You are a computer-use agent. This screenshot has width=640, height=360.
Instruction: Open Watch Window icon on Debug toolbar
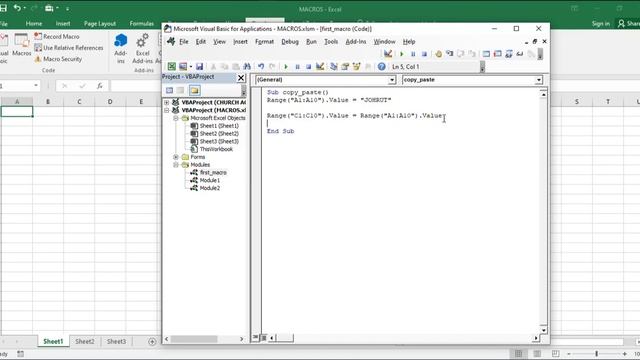[x=509, y=54]
